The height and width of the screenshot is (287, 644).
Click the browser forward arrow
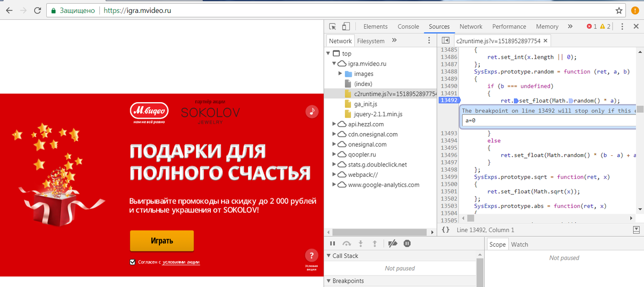pos(23,10)
